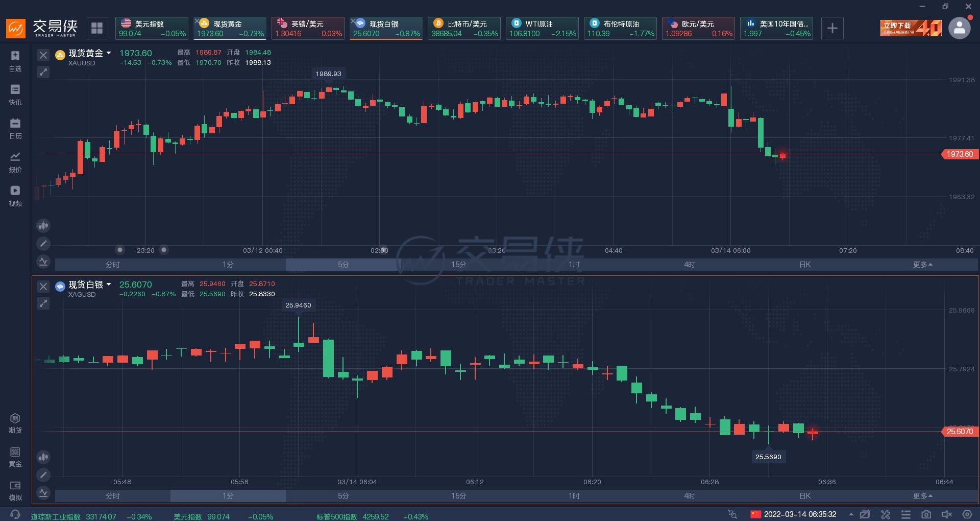Change candlestick style in gold chart
The image size is (980, 521).
pos(43,225)
